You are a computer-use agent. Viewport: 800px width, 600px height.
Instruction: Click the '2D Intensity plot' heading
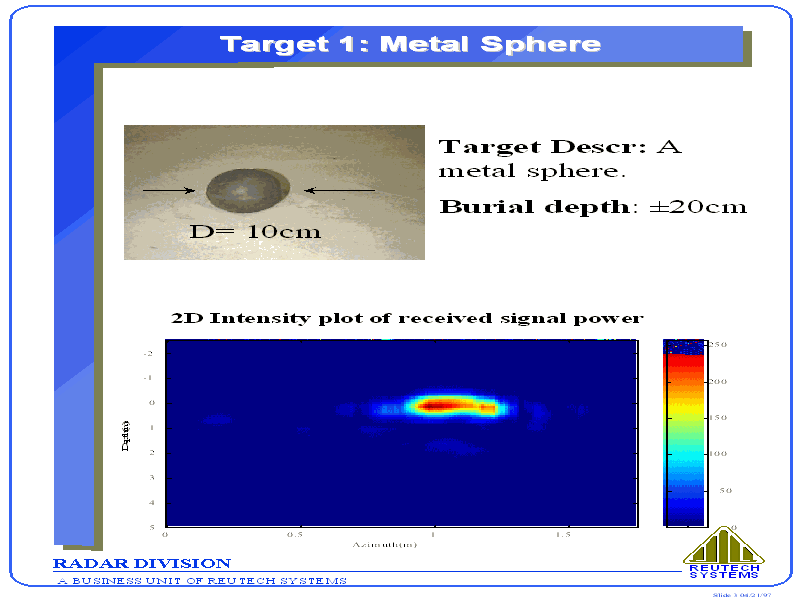[x=407, y=318]
